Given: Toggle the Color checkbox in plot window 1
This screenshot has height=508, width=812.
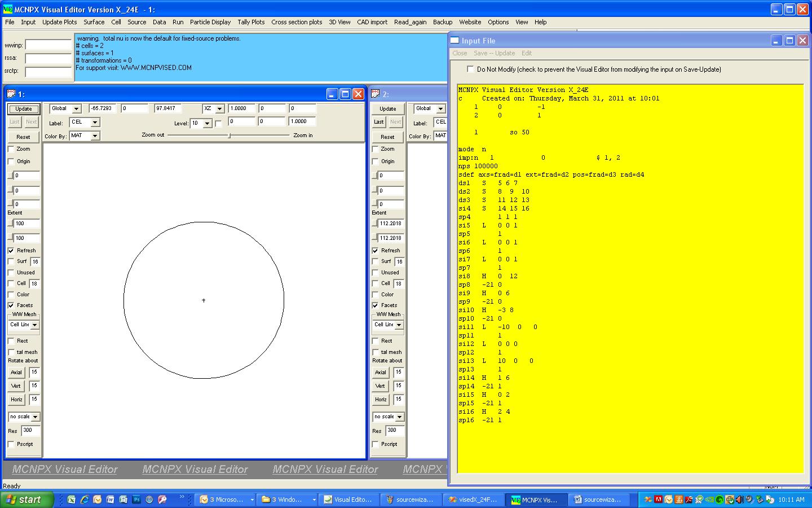Looking at the screenshot, I should click(11, 295).
